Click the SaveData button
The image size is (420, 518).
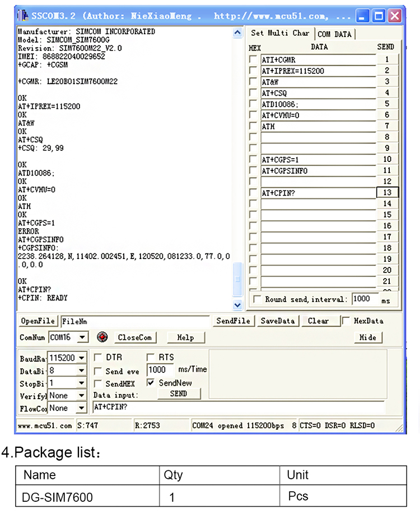(x=277, y=321)
